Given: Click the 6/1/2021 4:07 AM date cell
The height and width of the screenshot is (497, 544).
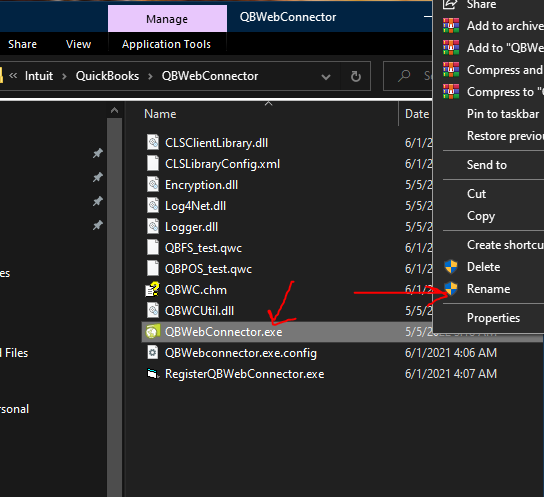Looking at the screenshot, I should [x=451, y=374].
